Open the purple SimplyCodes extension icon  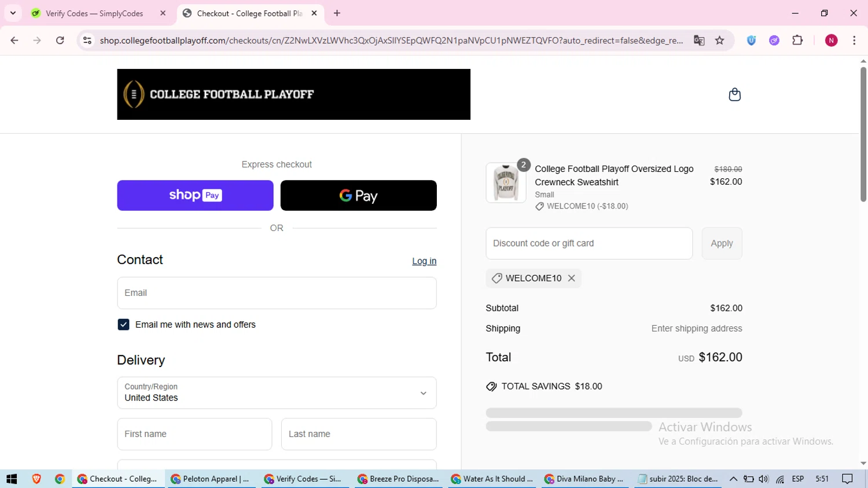point(774,41)
